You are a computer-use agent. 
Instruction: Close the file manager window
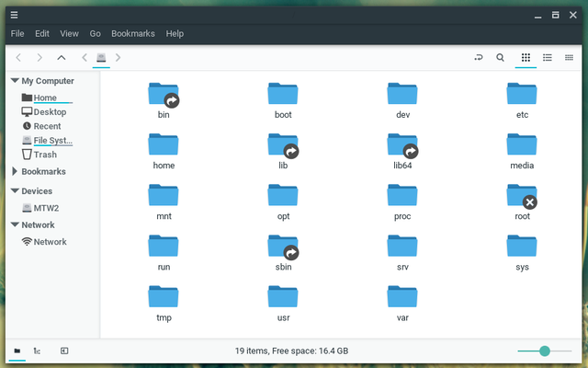coord(572,15)
